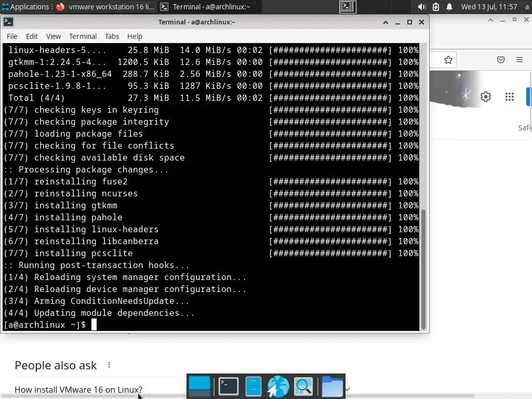
Task: Expand question using chevron beside the dock
Action: point(348,389)
